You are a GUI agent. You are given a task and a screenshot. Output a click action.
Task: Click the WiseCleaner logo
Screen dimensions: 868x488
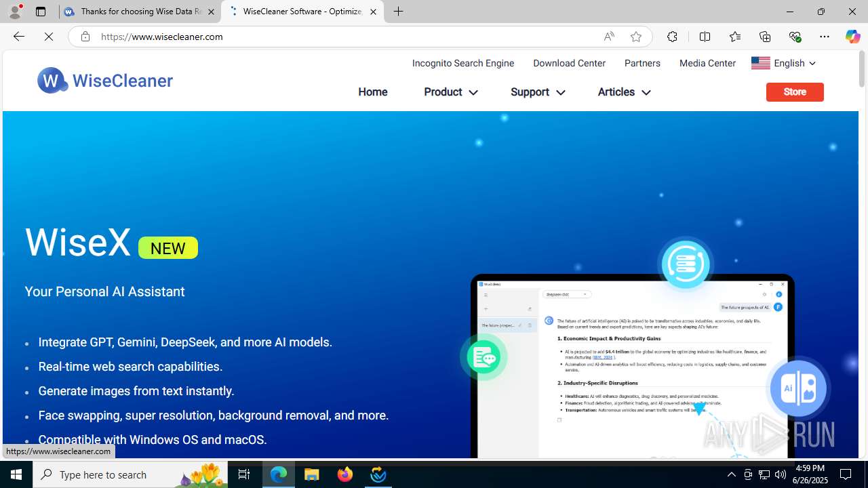pyautogui.click(x=105, y=81)
